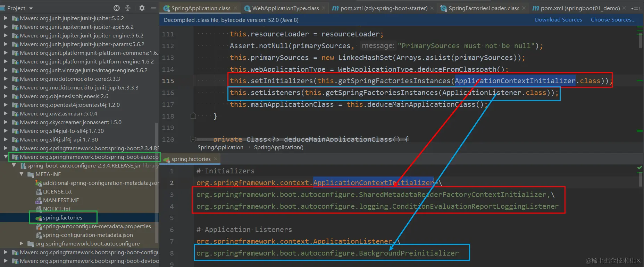Viewport: 644px width, 267px height.
Task: Place cursor on ApplicationListener.class text line 116
Action: point(494,93)
